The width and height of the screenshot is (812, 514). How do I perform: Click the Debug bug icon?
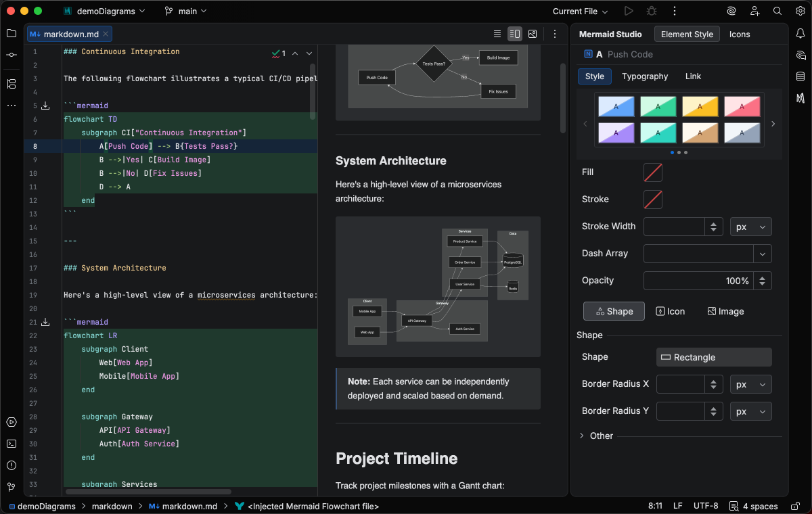652,11
